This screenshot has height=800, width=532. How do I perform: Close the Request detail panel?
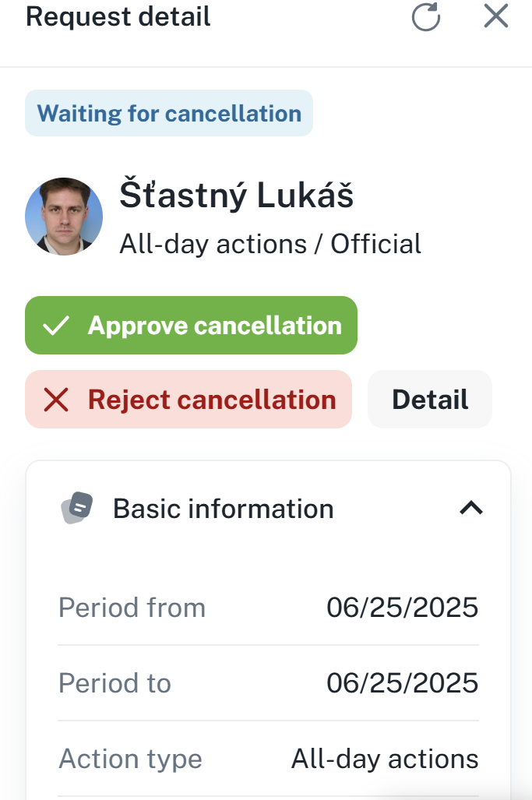click(496, 16)
